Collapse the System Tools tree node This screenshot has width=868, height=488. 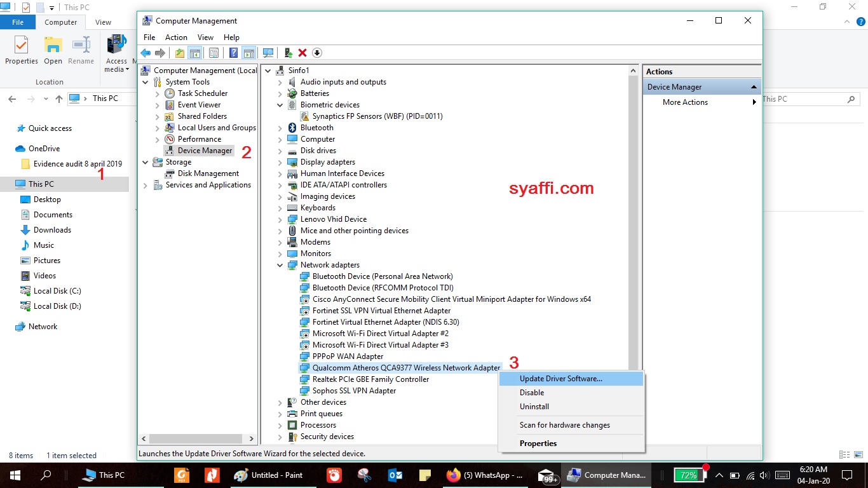146,82
